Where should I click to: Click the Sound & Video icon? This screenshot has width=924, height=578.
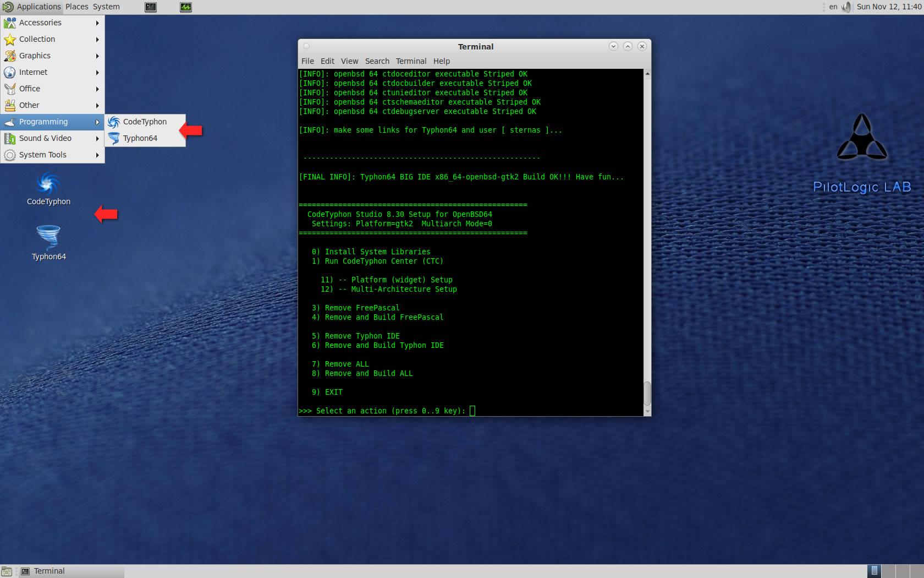pos(10,138)
